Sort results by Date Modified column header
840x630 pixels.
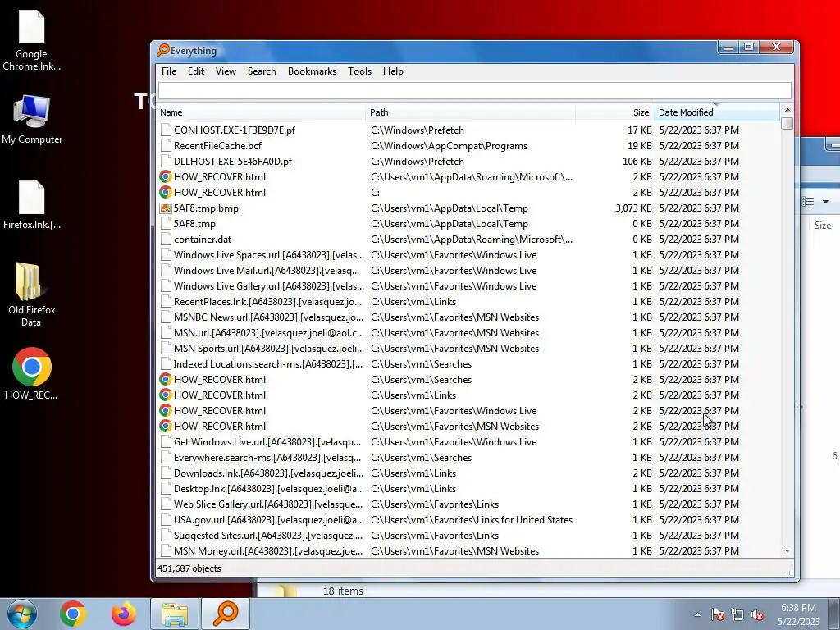coord(717,112)
